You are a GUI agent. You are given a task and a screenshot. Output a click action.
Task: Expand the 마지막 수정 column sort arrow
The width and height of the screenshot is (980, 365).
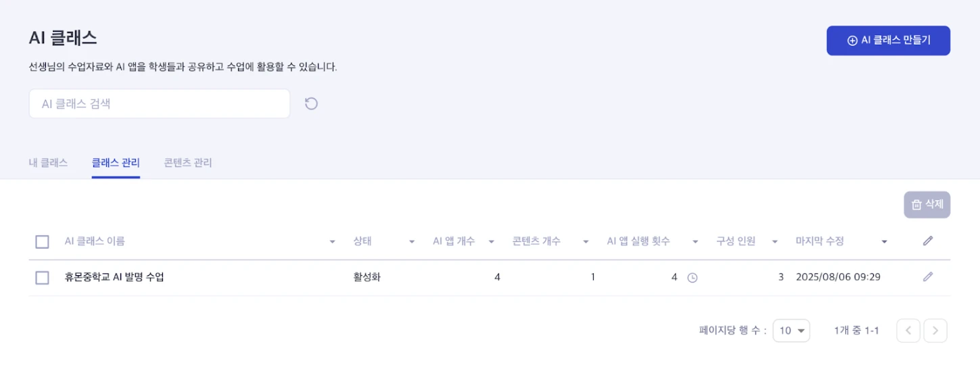884,241
